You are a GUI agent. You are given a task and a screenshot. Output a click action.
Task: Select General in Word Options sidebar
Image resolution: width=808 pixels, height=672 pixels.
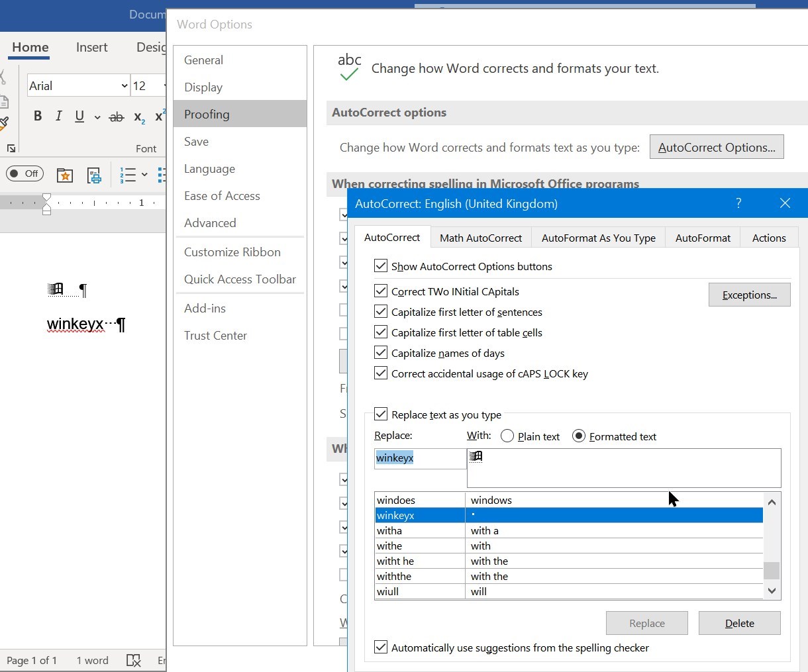click(240, 60)
